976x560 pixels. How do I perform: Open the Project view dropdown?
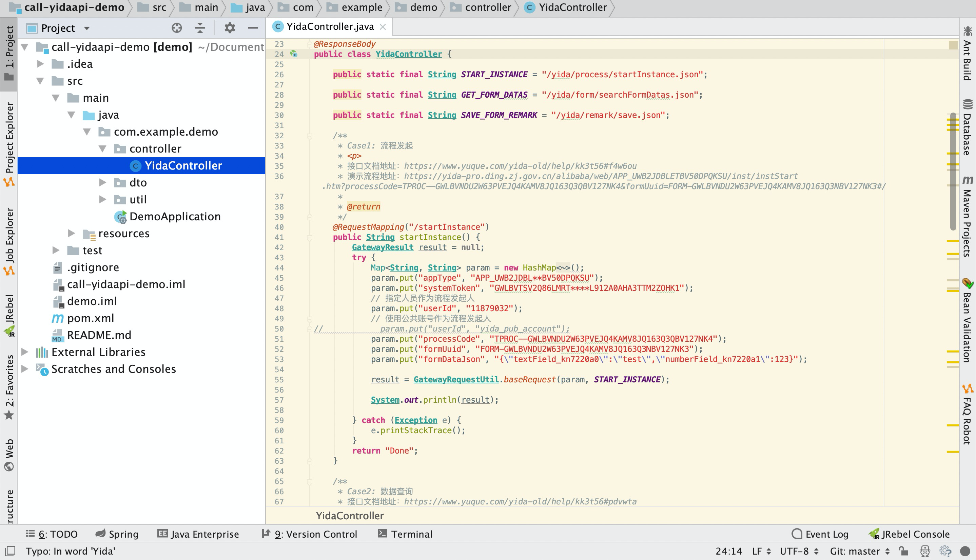(x=87, y=28)
